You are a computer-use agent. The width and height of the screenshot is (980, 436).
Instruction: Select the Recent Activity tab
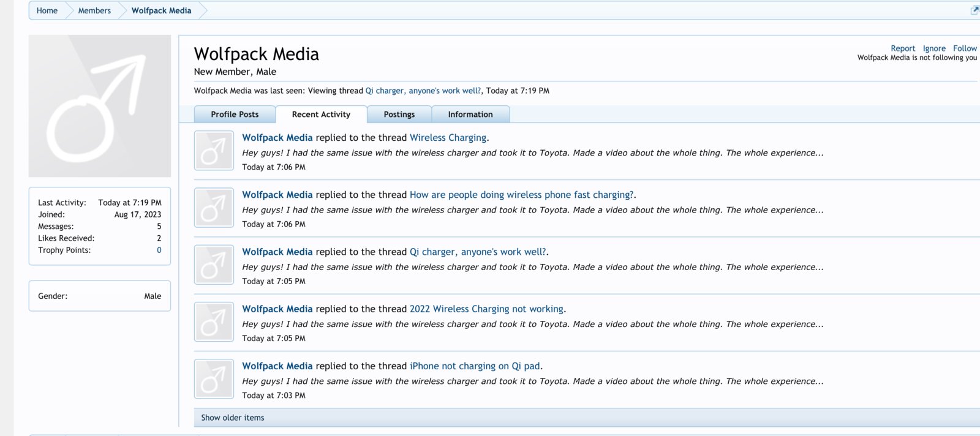[321, 115]
